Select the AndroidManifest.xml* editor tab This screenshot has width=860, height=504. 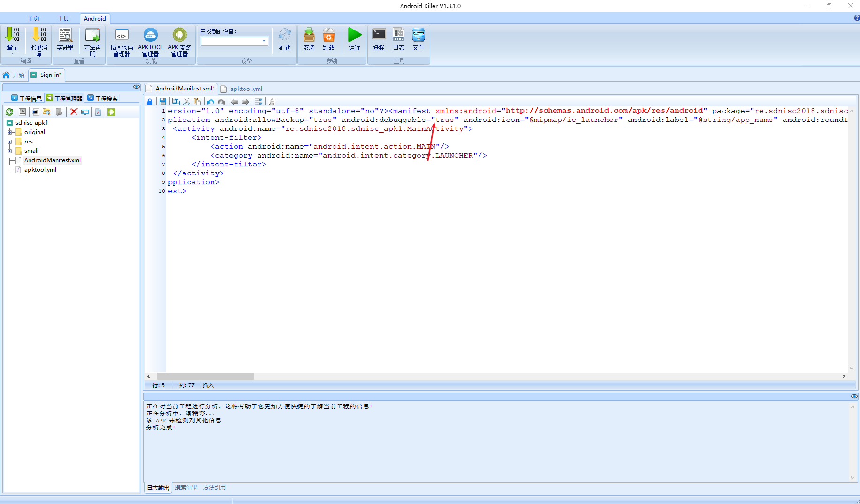181,88
